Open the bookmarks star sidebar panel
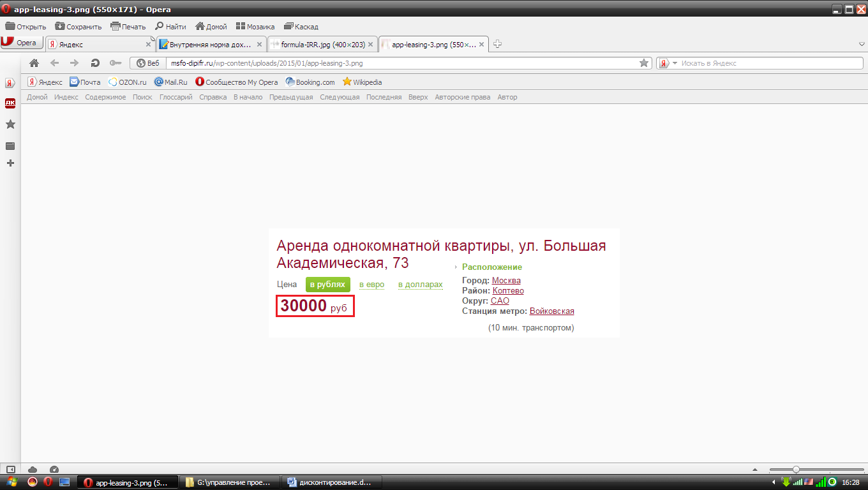 [10, 124]
